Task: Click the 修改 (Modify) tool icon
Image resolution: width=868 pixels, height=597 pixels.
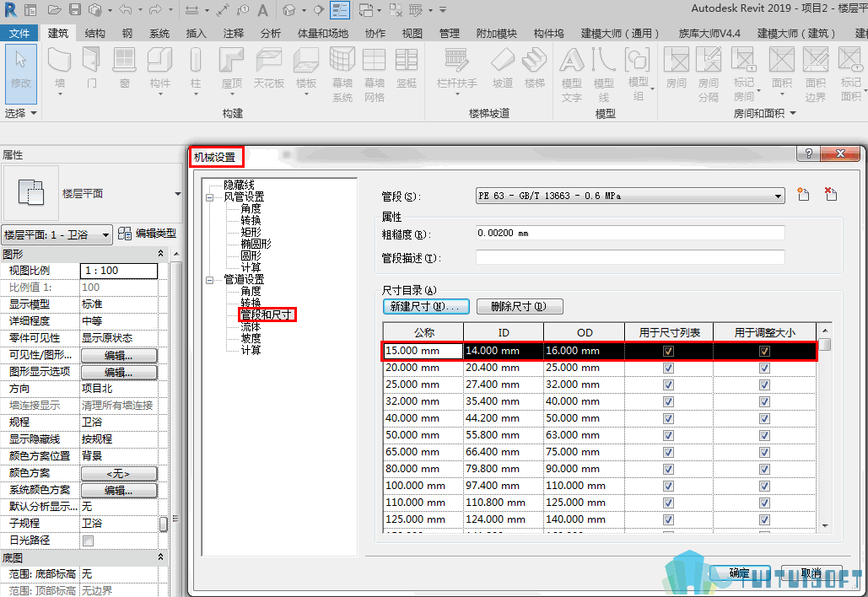Action: pyautogui.click(x=21, y=73)
